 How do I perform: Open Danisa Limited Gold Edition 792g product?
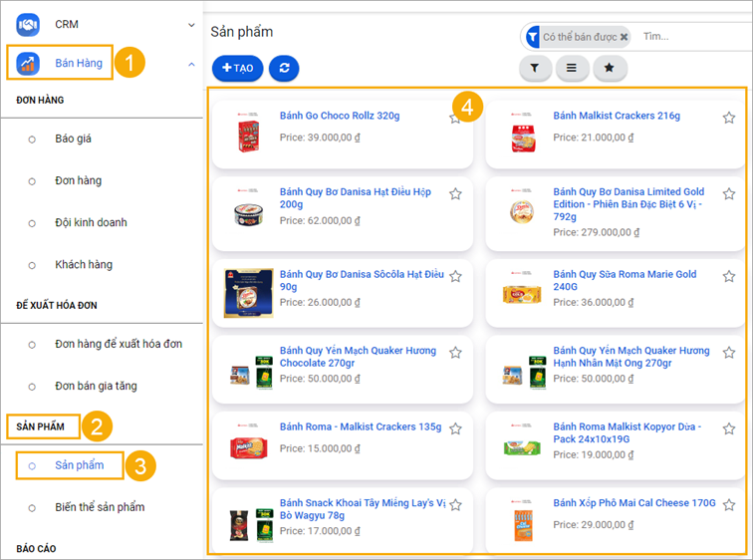point(628,204)
